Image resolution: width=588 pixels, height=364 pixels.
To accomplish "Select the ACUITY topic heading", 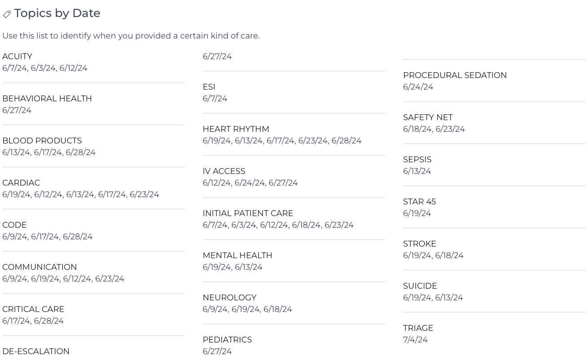I will (x=17, y=56).
